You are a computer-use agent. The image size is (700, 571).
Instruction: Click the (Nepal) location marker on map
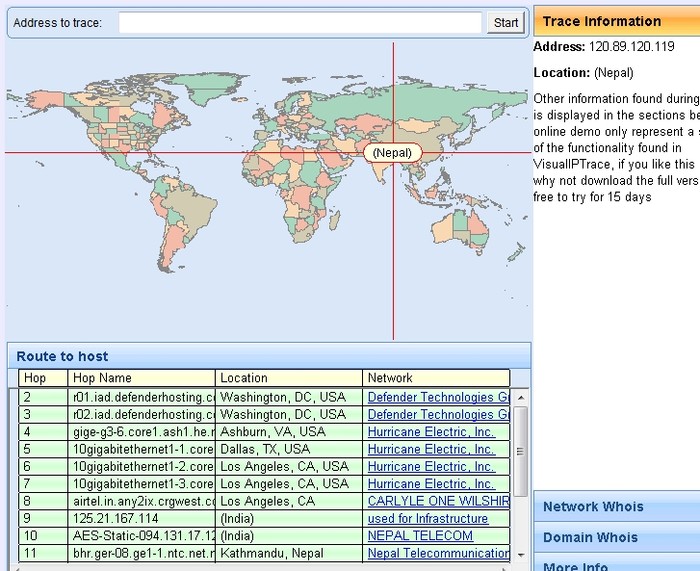click(x=392, y=153)
